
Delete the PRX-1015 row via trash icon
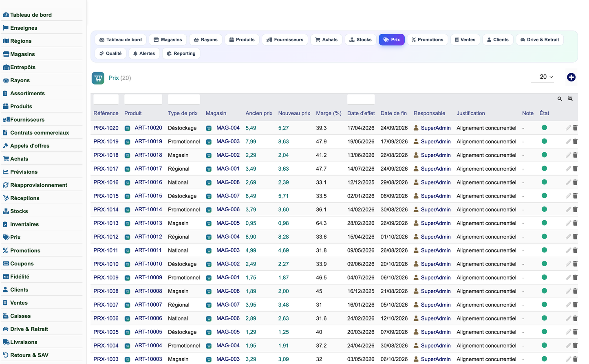coord(575,196)
